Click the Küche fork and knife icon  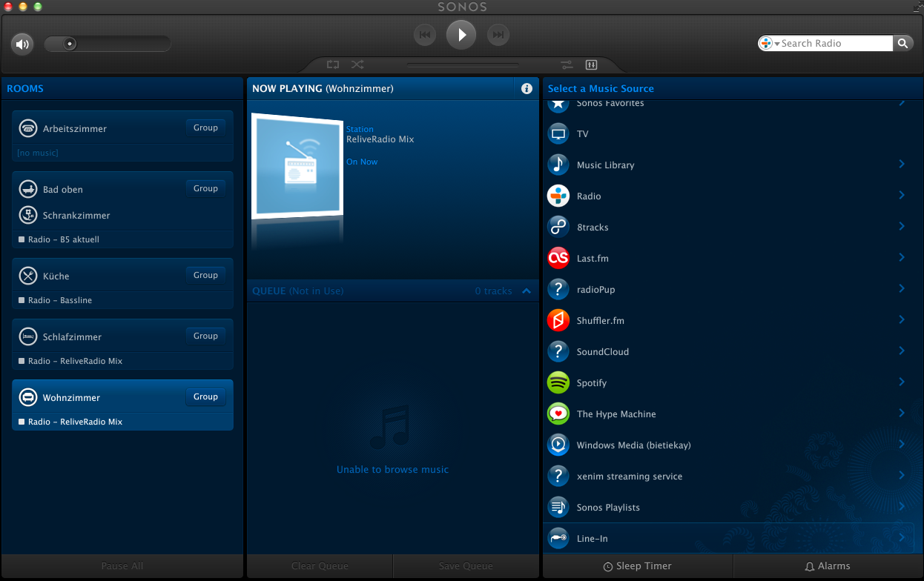[x=28, y=276]
